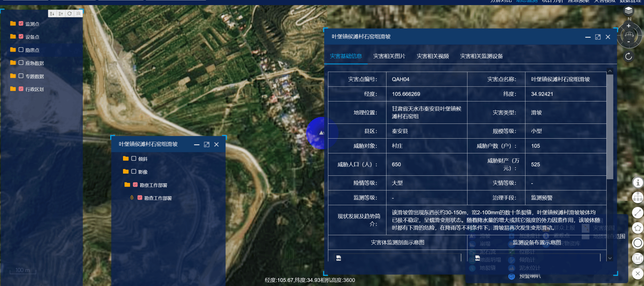Click the details panel scrollbar up arrow

click(610, 71)
